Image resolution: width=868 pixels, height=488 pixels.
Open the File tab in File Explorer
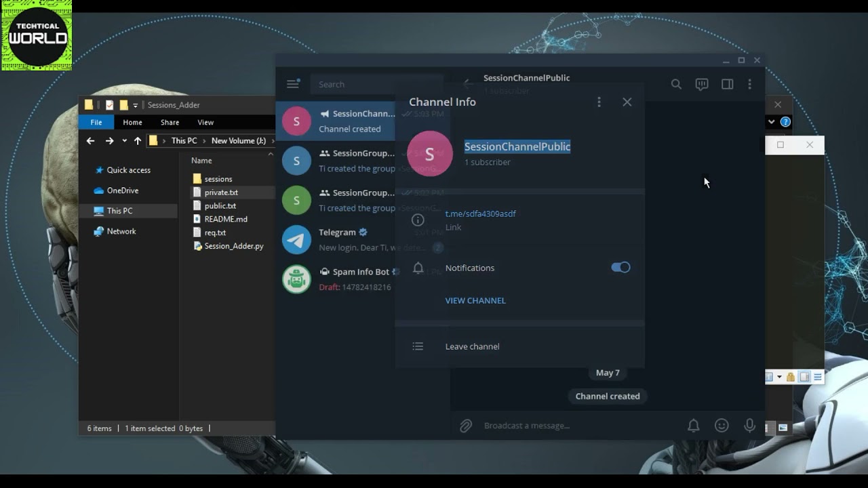96,122
